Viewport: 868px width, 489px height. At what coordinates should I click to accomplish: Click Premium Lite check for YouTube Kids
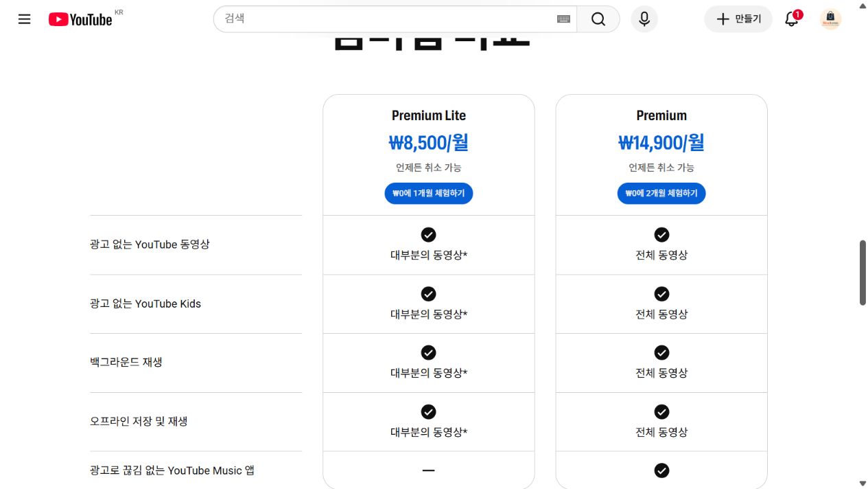point(429,294)
